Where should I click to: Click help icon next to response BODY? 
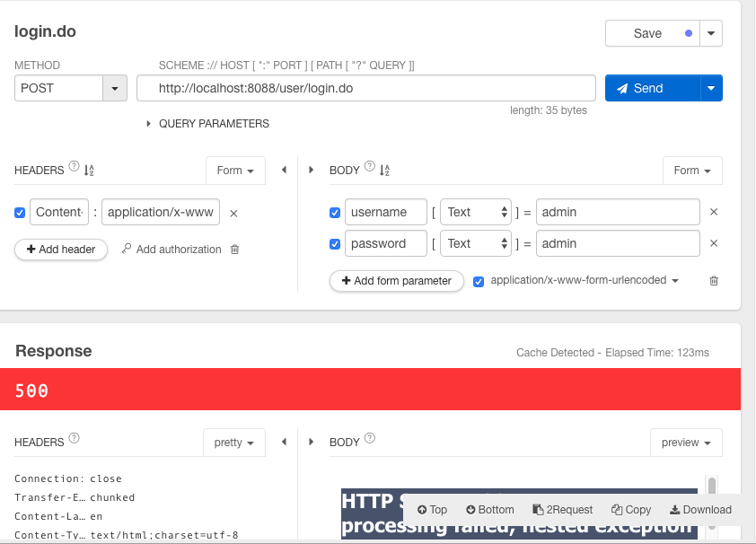pyautogui.click(x=369, y=438)
